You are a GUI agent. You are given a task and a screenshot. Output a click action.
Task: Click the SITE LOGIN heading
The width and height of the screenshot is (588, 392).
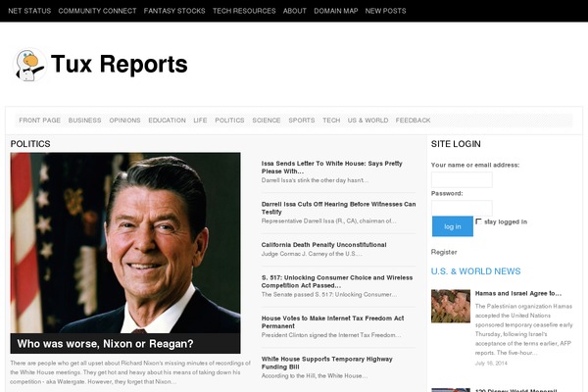[x=456, y=144]
